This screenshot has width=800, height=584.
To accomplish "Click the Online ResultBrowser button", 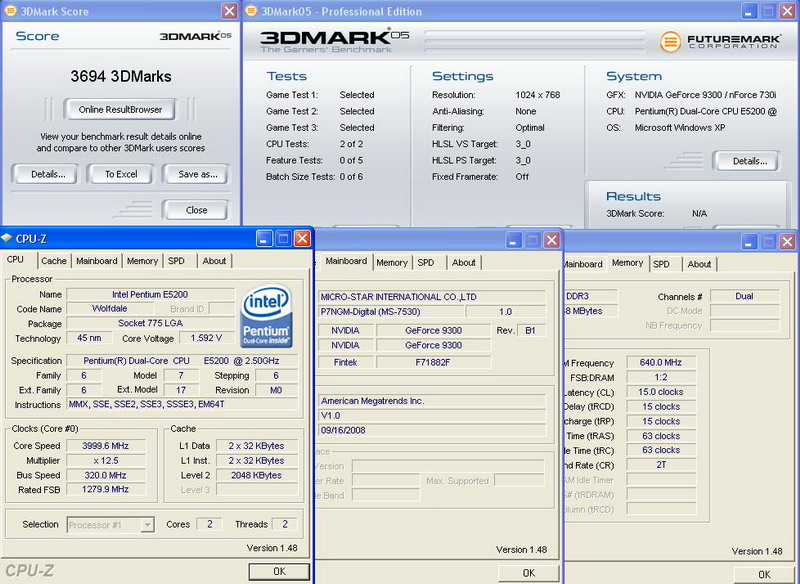I will coord(120,109).
